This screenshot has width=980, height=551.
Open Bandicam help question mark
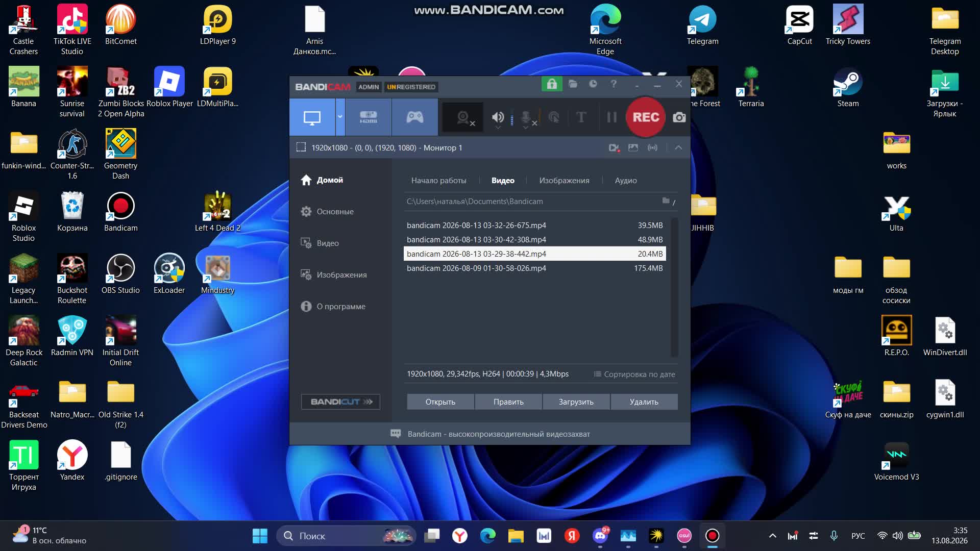tap(614, 84)
